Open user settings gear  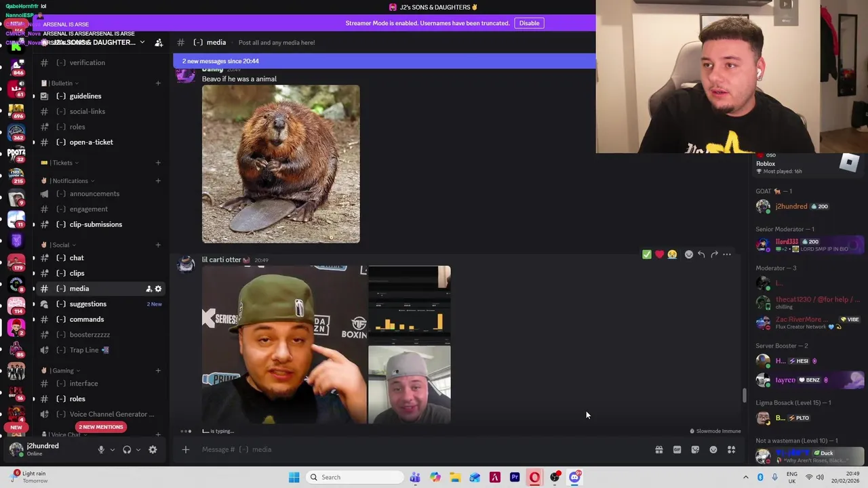click(153, 449)
